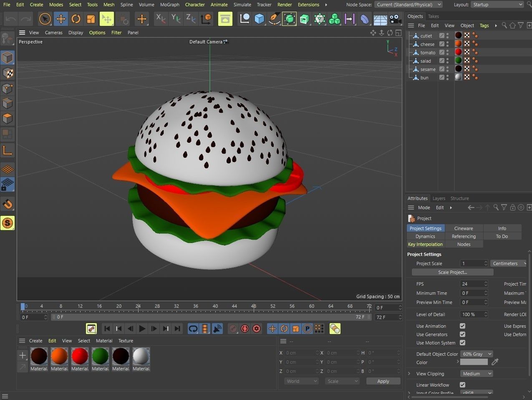Viewport: 532px width, 400px height.
Task: Add a Subdivision Surface generator
Action: coord(290,19)
